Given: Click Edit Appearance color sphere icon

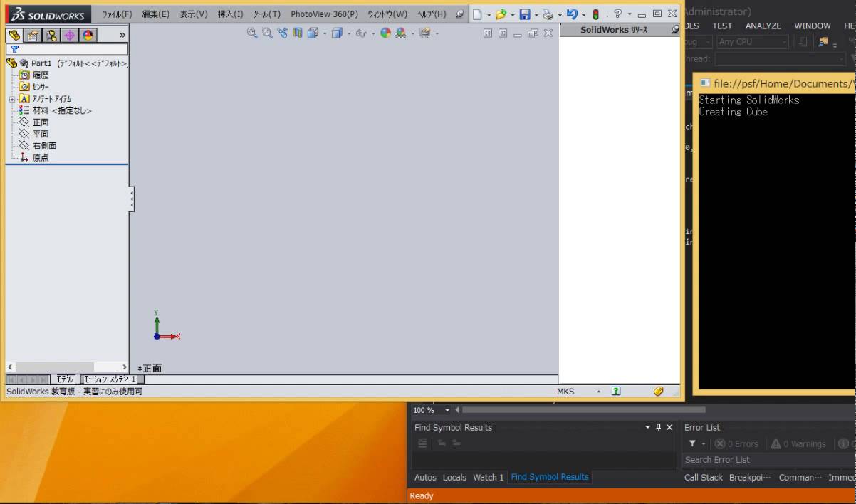Looking at the screenshot, I should [385, 33].
